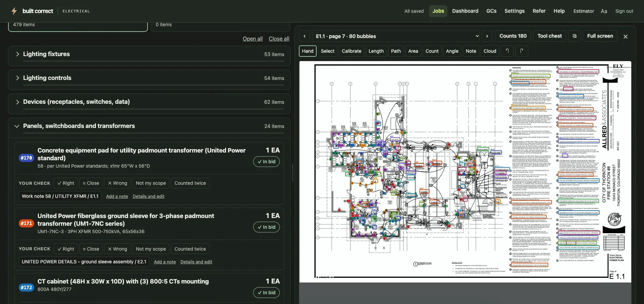Mark item #170 as Not my scope
The width and height of the screenshot is (644, 304).
pos(151,183)
